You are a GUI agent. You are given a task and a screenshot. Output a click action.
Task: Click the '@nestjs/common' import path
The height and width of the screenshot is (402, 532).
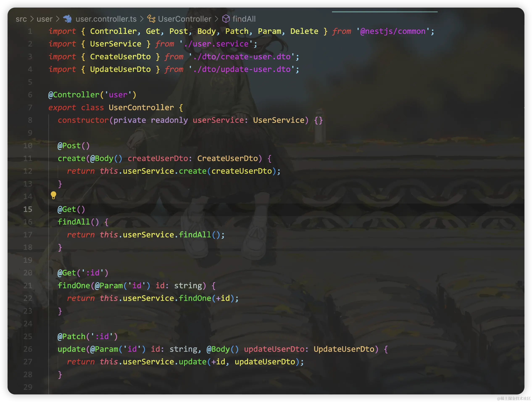click(x=393, y=31)
